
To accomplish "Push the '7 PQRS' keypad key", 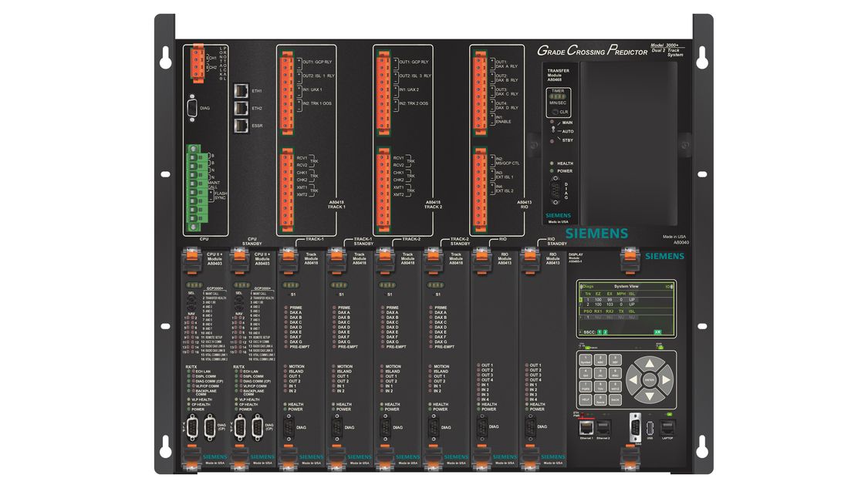I will click(x=585, y=386).
